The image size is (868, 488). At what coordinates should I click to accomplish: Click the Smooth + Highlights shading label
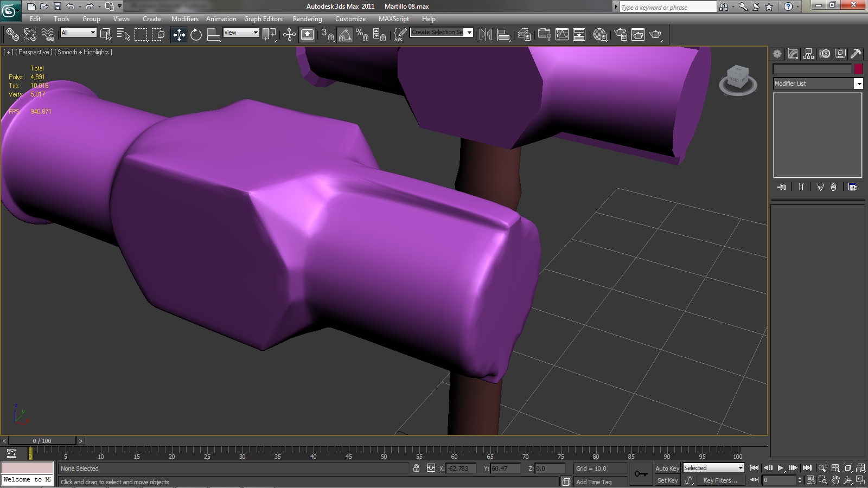point(84,52)
